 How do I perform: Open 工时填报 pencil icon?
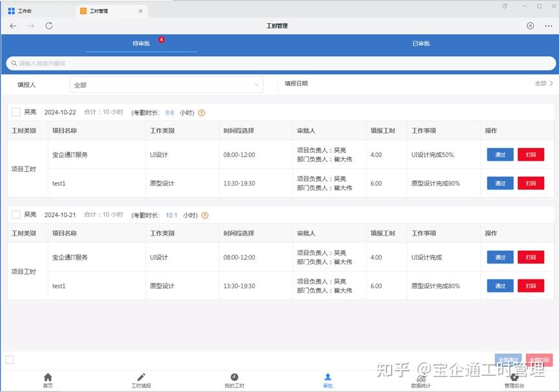pos(141,377)
